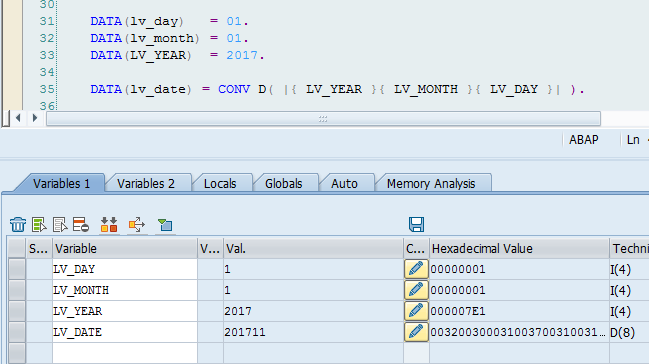Click the C... column header
This screenshot has width=649, height=364.
[x=416, y=248]
